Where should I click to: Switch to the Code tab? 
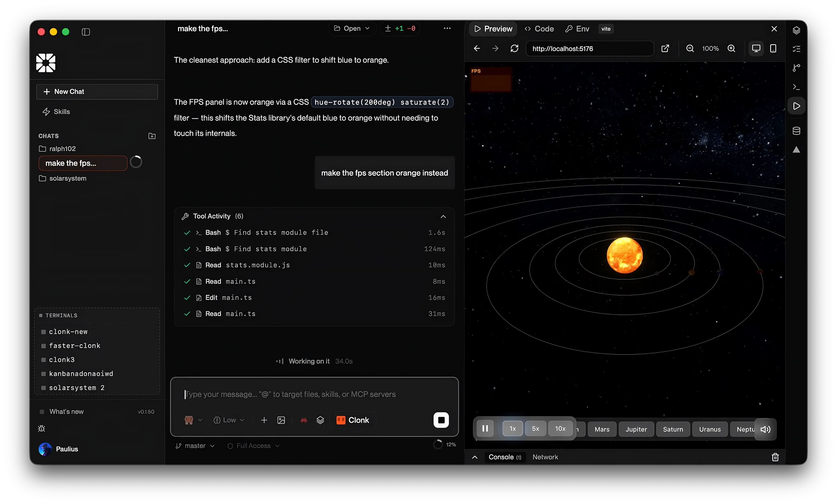(x=539, y=29)
